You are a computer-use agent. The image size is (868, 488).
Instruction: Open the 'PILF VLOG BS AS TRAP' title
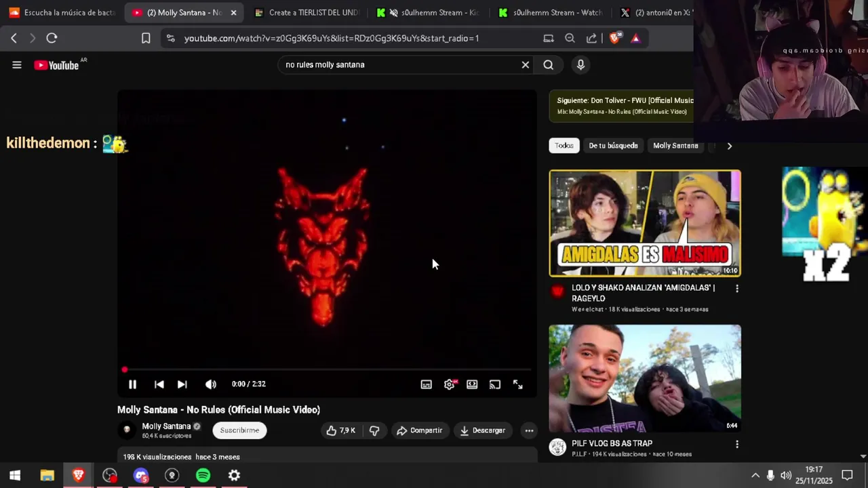click(612, 443)
